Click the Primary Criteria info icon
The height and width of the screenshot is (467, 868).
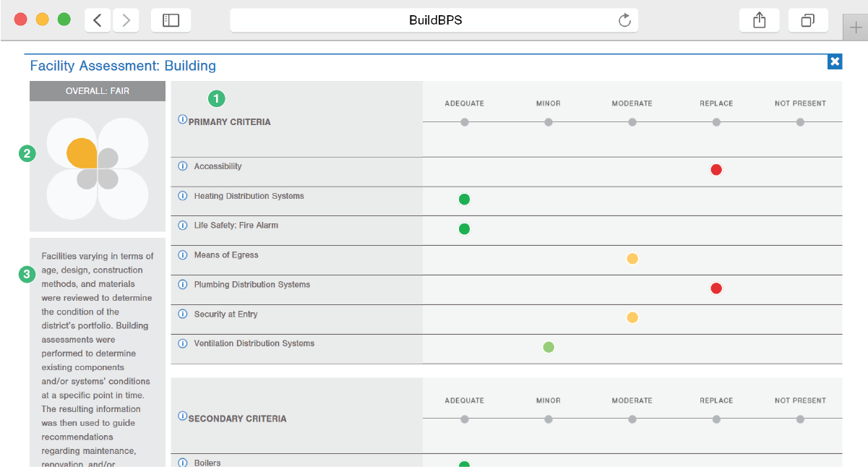click(182, 120)
